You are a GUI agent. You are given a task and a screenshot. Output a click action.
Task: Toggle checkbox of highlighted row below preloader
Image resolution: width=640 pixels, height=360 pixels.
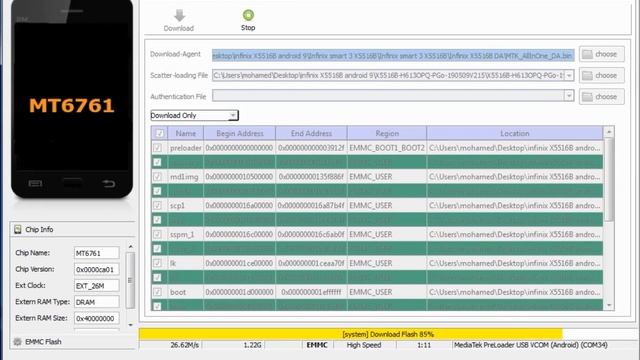click(157, 162)
